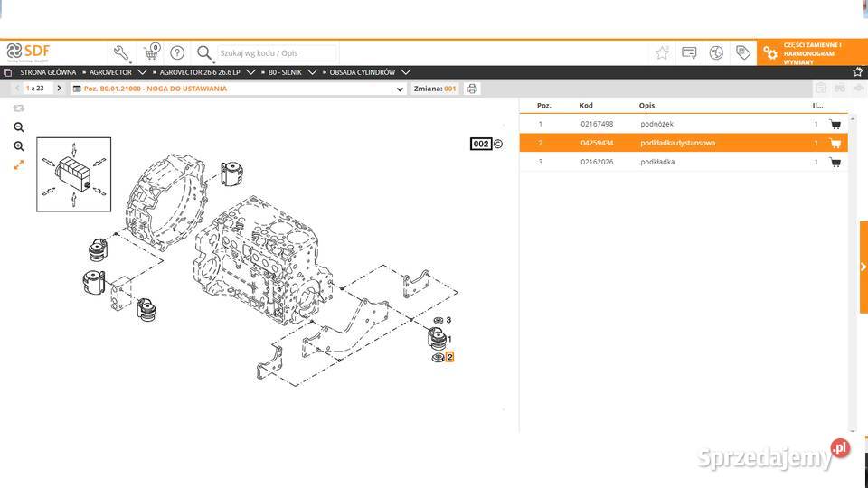Image resolution: width=868 pixels, height=488 pixels.
Task: Open the shopping cart in header
Action: (151, 52)
